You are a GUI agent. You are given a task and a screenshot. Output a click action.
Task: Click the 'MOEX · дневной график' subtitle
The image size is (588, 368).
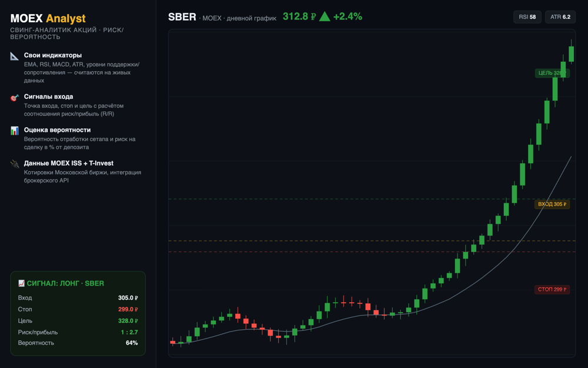point(239,18)
